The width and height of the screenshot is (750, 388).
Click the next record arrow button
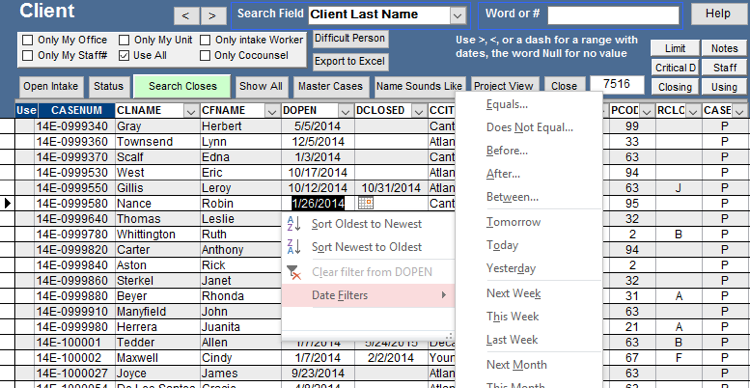pyautogui.click(x=213, y=16)
